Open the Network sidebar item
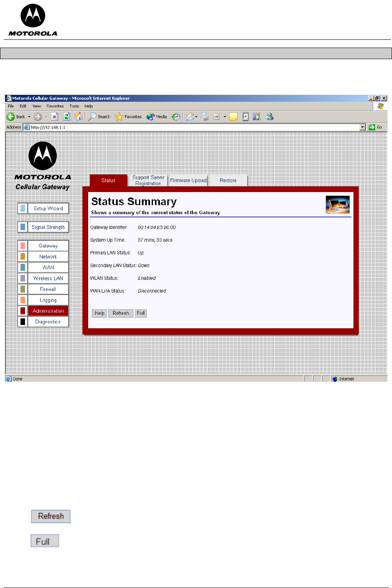The height and width of the screenshot is (588, 392). [48, 257]
